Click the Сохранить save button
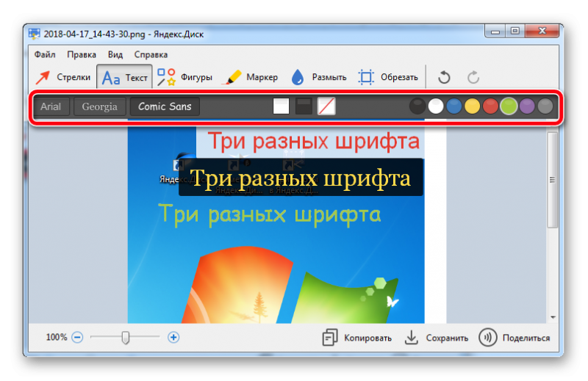This screenshot has width=588, height=381. tap(436, 338)
